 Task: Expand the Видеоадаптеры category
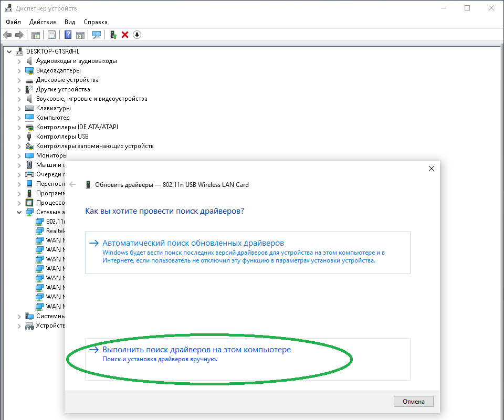(19, 71)
